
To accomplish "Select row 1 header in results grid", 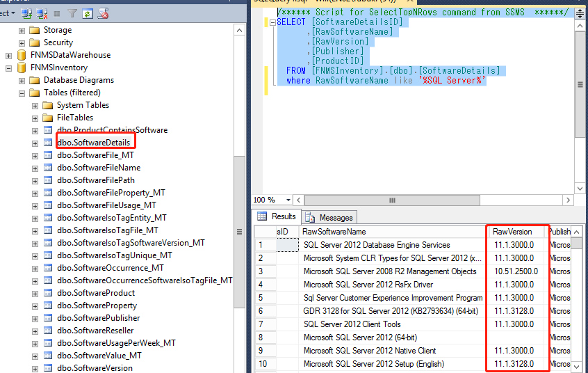I will tap(266, 245).
